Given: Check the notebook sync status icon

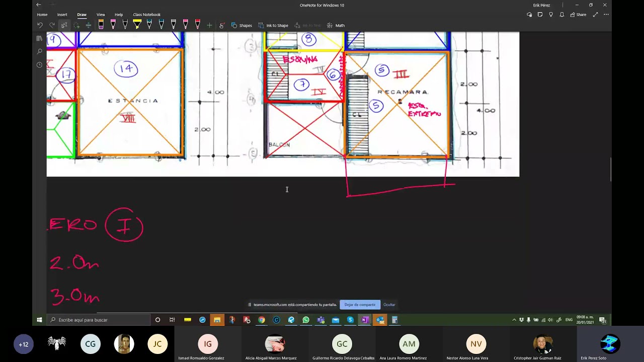Looking at the screenshot, I should coord(529,15).
